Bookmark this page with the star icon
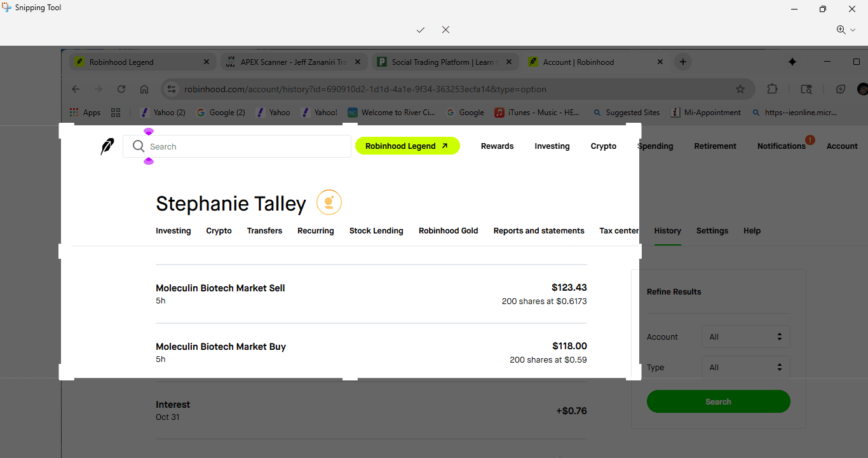The width and height of the screenshot is (868, 458). point(740,90)
